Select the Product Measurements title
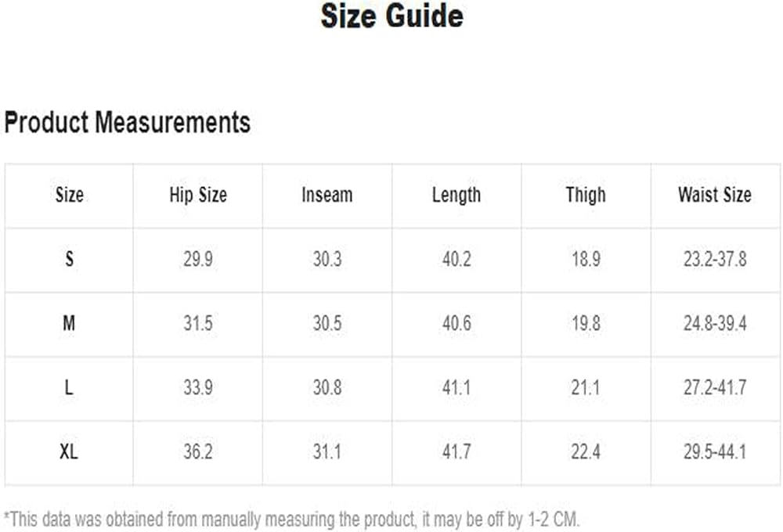This screenshot has width=783, height=532. tap(128, 122)
